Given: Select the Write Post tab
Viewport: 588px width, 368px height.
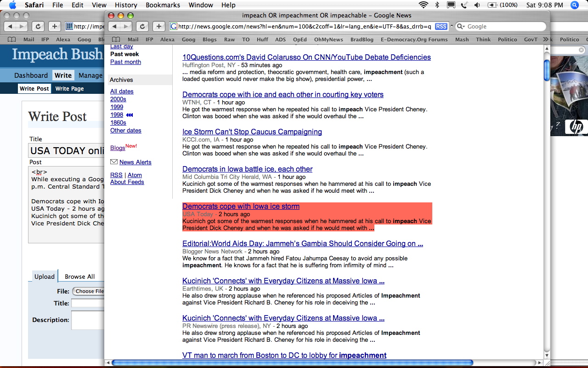Looking at the screenshot, I should click(x=34, y=88).
